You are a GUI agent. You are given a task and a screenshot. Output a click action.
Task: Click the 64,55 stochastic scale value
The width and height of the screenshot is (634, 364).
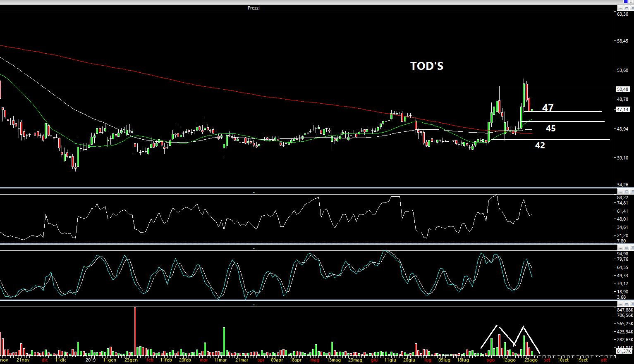pyautogui.click(x=622, y=268)
